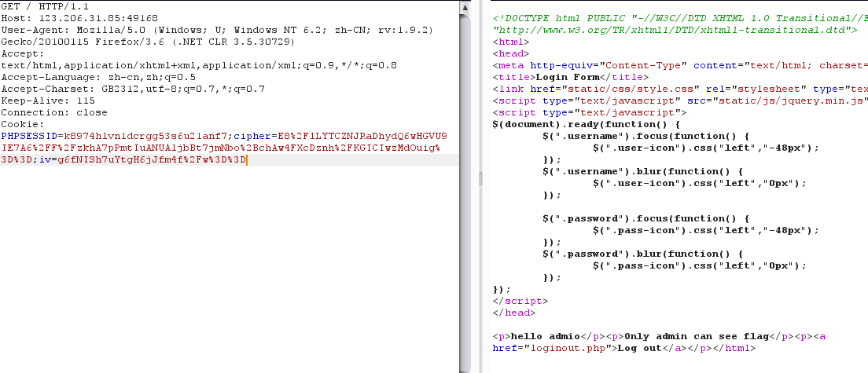
Task: Click the cipher cookie parameter name
Action: coord(252,136)
